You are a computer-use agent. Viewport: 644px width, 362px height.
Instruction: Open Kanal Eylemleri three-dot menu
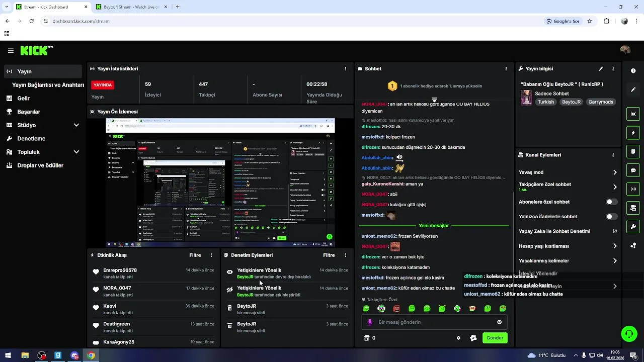tap(613, 155)
